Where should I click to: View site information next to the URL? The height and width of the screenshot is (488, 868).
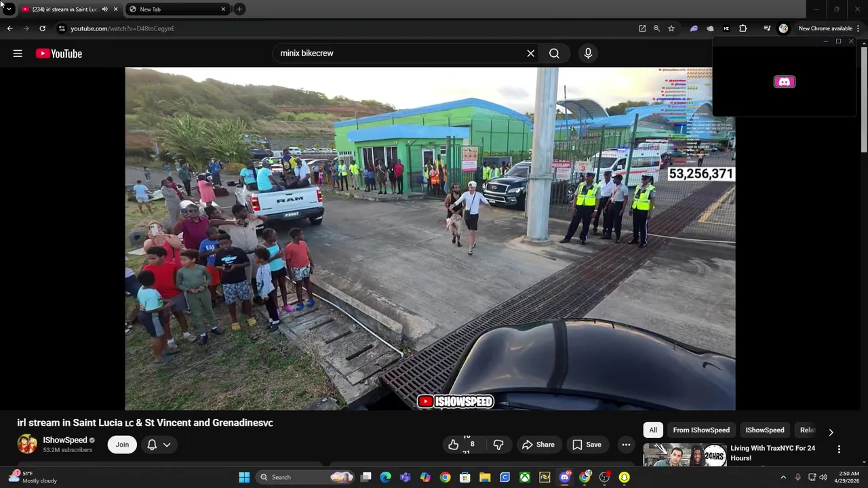tap(61, 28)
